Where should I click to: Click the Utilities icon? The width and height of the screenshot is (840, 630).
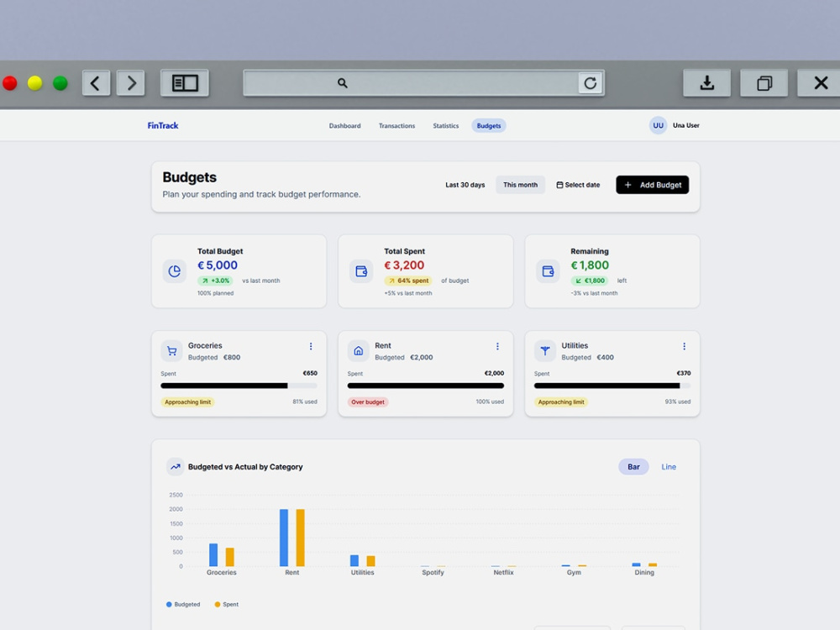[545, 351]
